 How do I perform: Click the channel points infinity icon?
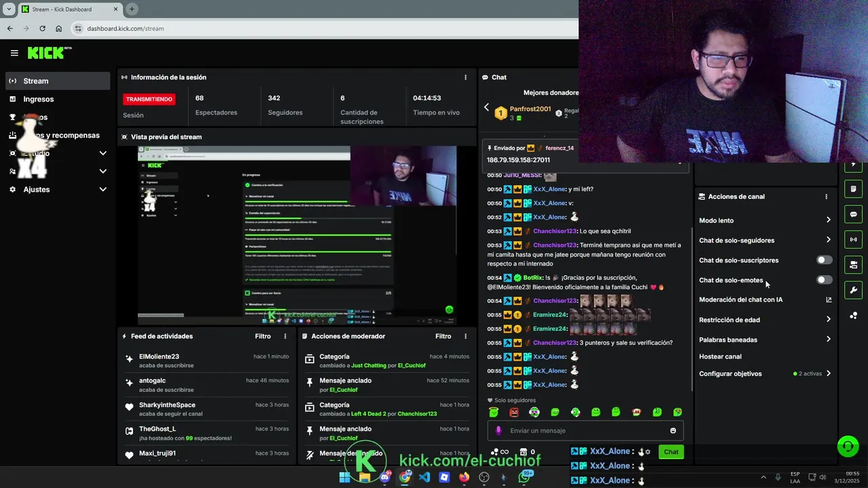(x=500, y=452)
